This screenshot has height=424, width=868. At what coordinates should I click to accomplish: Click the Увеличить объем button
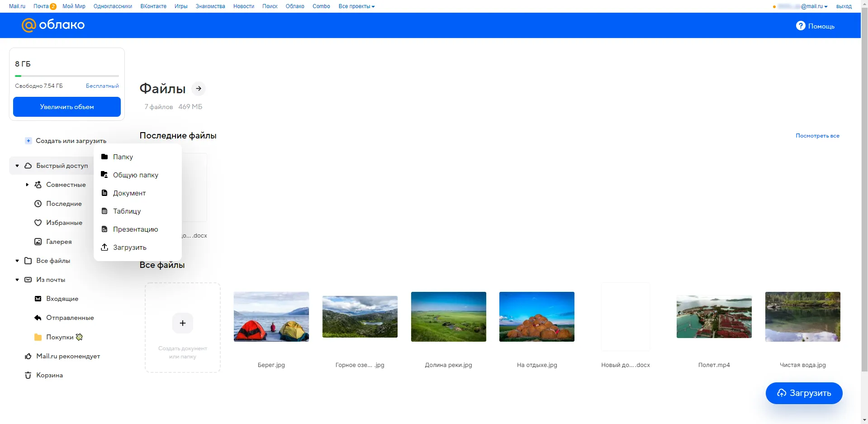[x=67, y=107]
